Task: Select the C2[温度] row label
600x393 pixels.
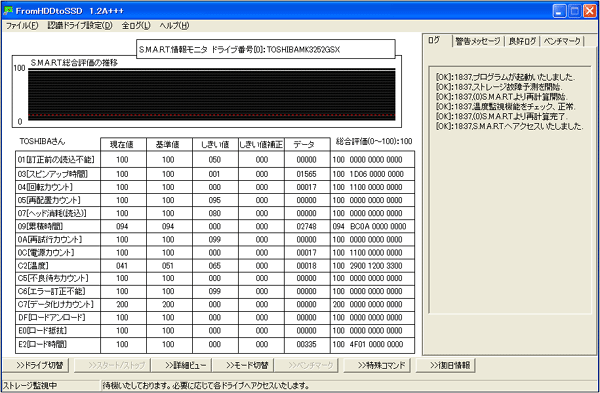Action: (33, 266)
